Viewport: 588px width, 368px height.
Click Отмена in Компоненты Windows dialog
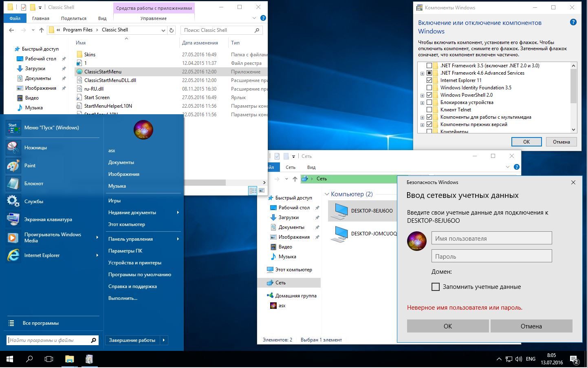[x=562, y=142]
